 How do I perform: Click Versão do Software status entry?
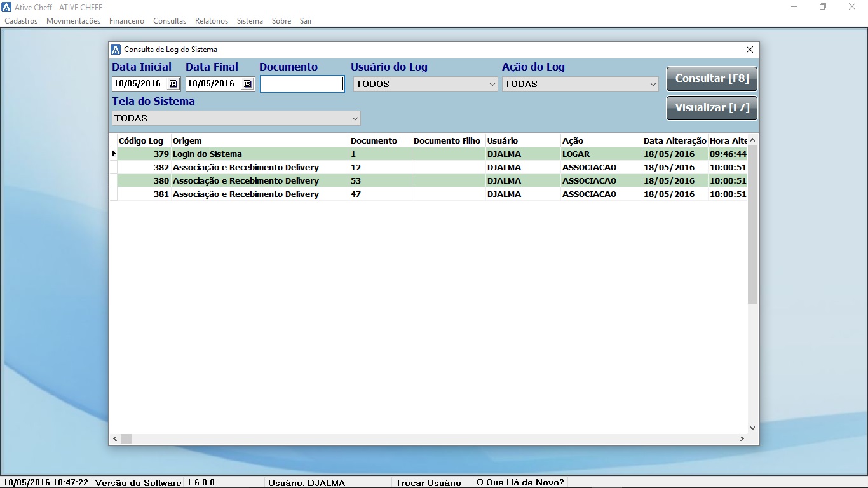(x=138, y=483)
